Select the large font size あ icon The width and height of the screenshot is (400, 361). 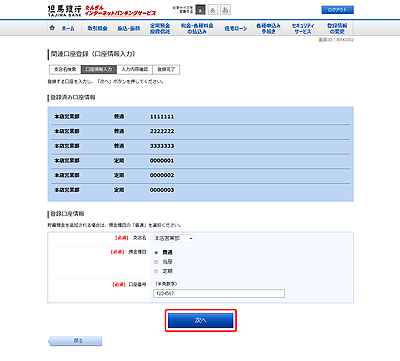coord(225,10)
